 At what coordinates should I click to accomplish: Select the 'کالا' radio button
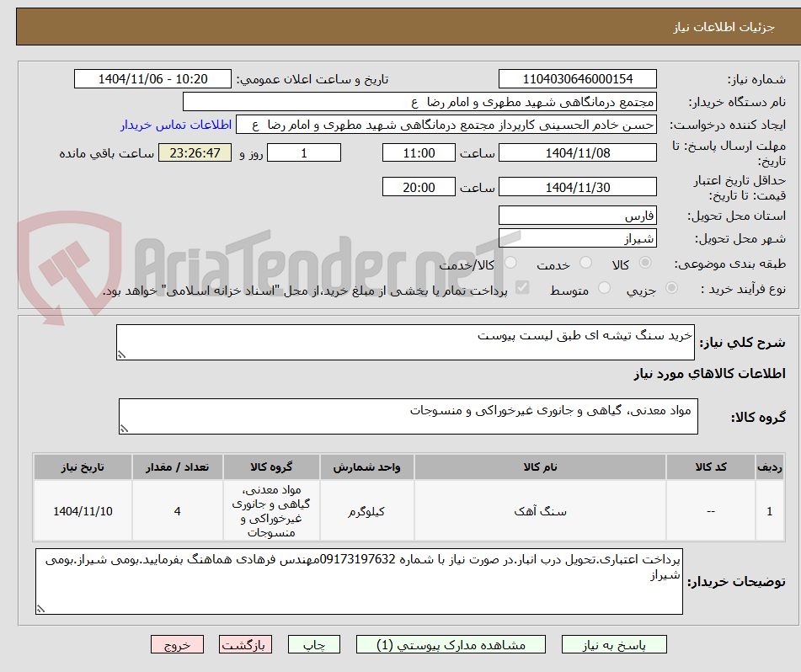[645, 263]
